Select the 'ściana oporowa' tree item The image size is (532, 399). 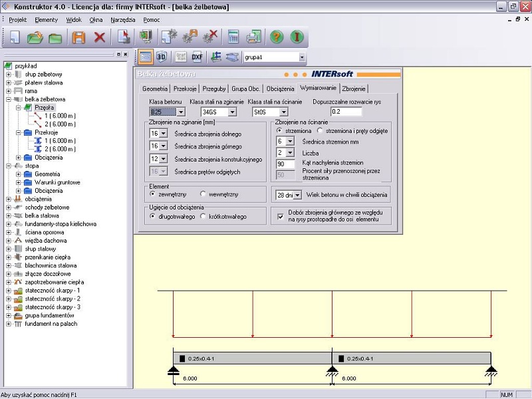(x=43, y=232)
